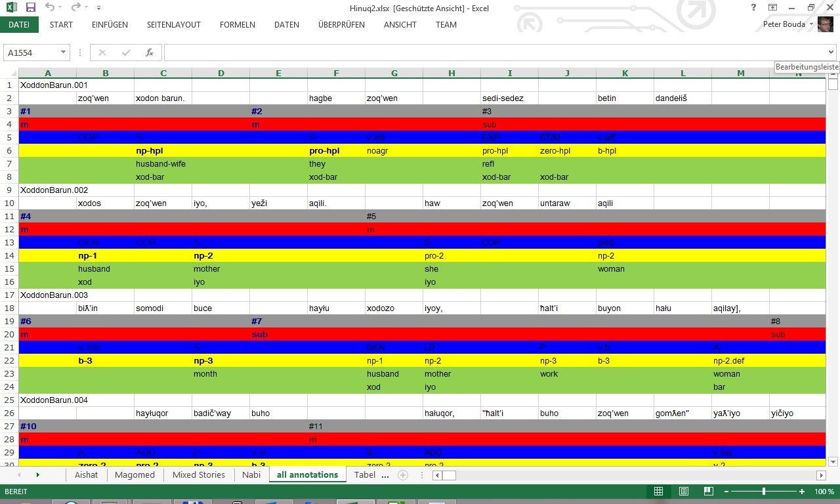Save the workbook with the floppy disk icon
This screenshot has height=504, width=840.
31,8
